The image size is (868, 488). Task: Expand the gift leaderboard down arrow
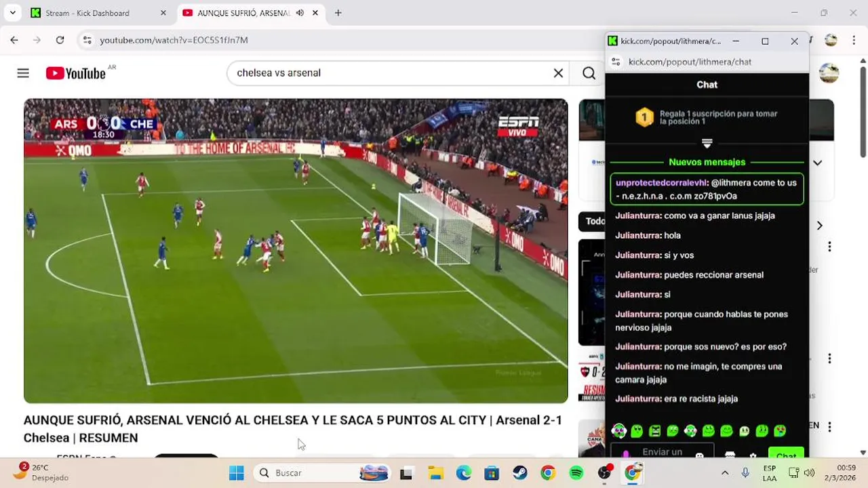707,144
